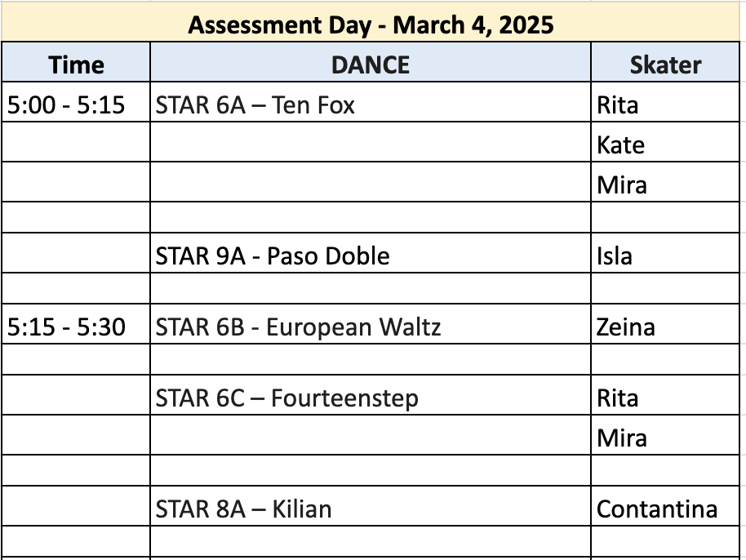Image resolution: width=746 pixels, height=560 pixels.
Task: Select the Assessment Day title cell
Action: click(x=371, y=22)
